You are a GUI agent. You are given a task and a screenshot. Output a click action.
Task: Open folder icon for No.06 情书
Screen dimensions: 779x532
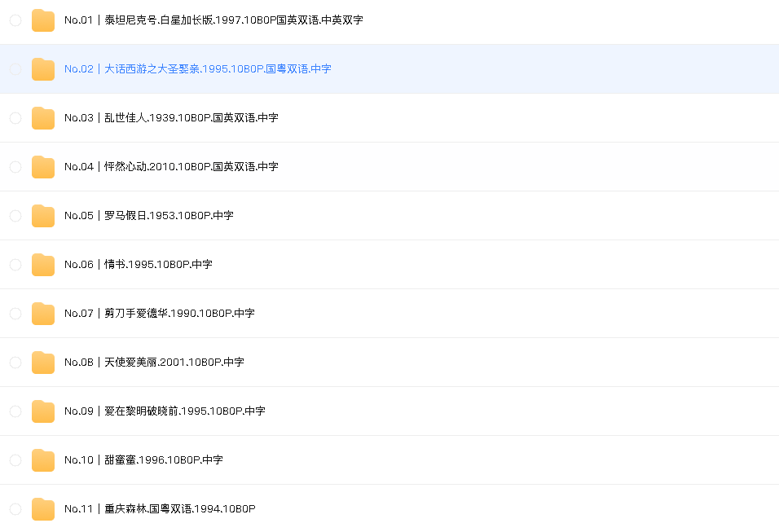[43, 265]
